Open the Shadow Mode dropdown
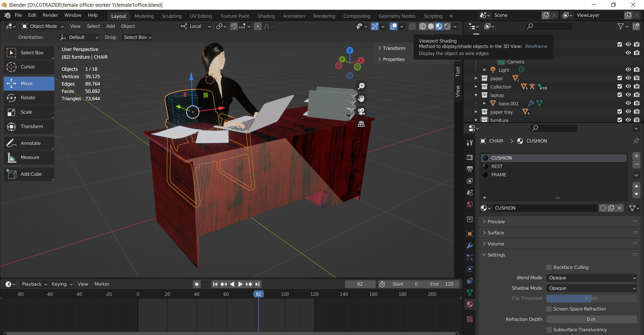Viewport: 644px width, 335px height. [x=591, y=288]
